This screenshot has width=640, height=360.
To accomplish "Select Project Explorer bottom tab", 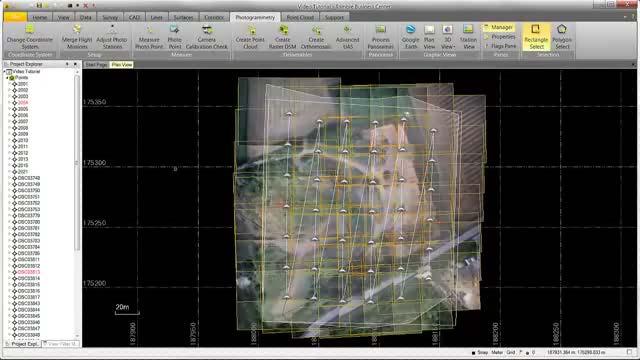I will (x=23, y=344).
